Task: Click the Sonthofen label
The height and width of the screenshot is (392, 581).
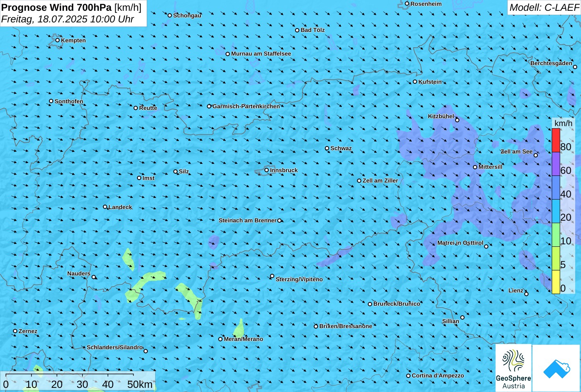Action: coord(69,101)
